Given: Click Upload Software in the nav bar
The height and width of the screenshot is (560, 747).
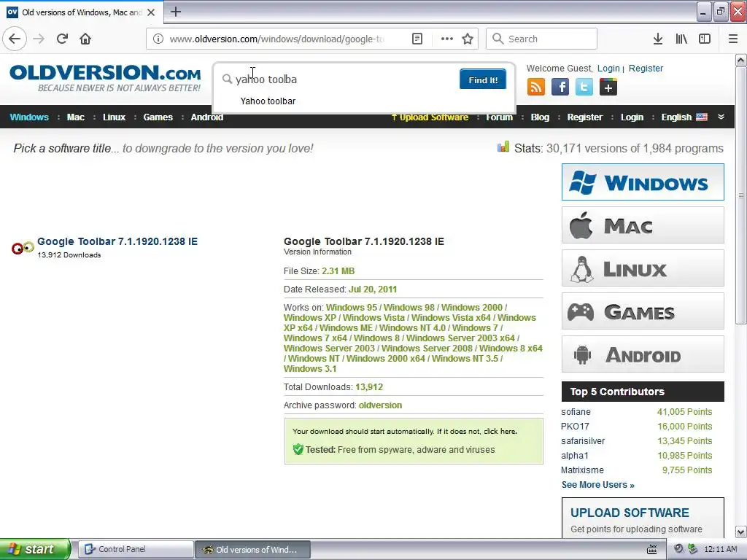Looking at the screenshot, I should [x=430, y=117].
